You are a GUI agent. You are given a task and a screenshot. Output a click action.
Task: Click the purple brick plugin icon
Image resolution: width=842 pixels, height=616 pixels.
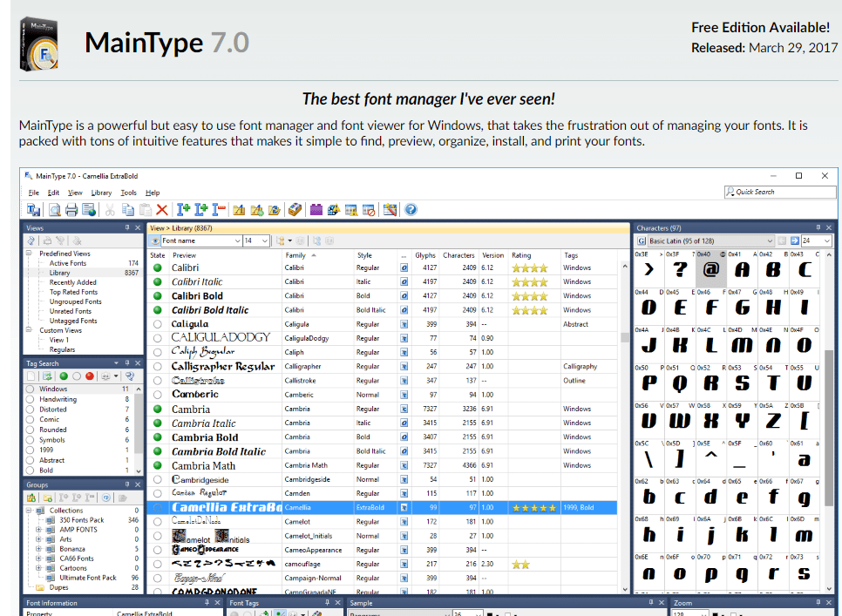(x=316, y=210)
